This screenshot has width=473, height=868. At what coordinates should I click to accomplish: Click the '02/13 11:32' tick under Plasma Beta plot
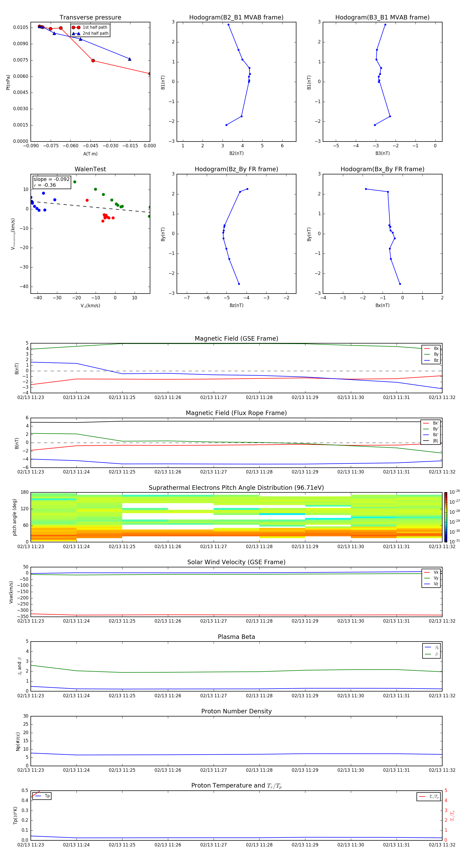(442, 695)
